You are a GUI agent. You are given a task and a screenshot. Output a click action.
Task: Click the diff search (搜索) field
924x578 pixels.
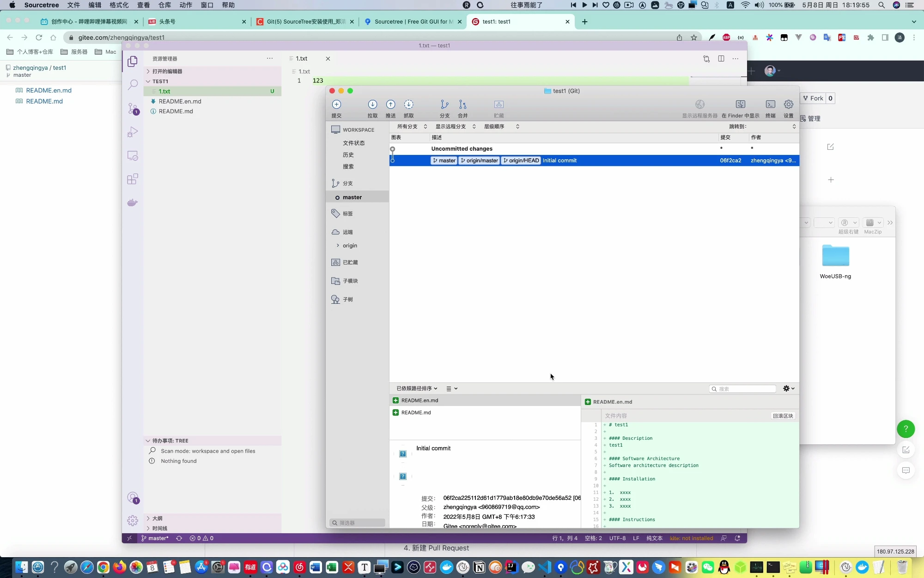tap(742, 389)
